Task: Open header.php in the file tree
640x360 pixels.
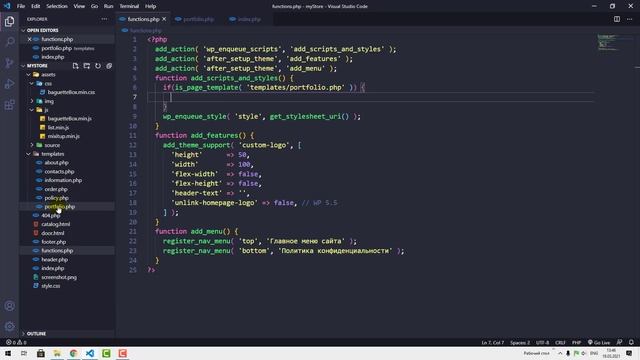Action: [54, 260]
